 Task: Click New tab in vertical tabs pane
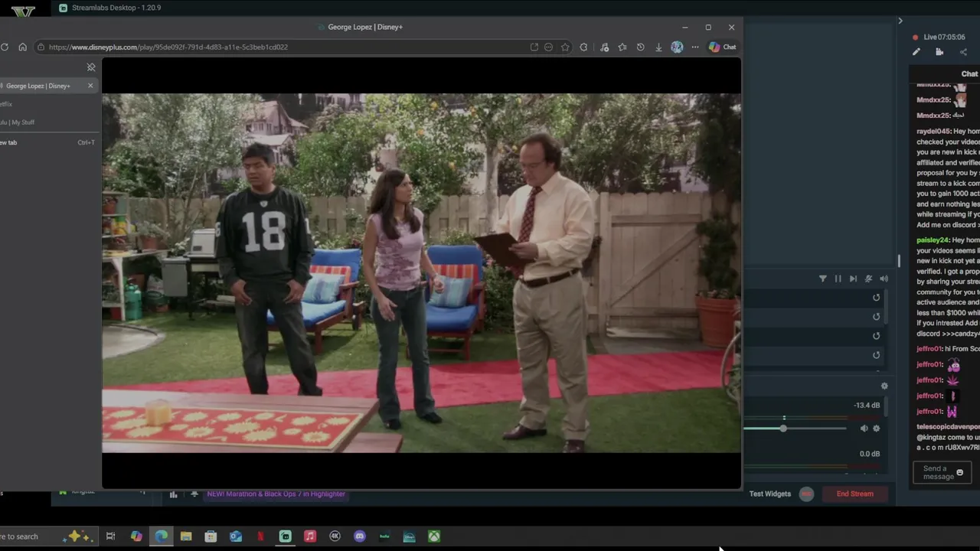[x=47, y=142]
